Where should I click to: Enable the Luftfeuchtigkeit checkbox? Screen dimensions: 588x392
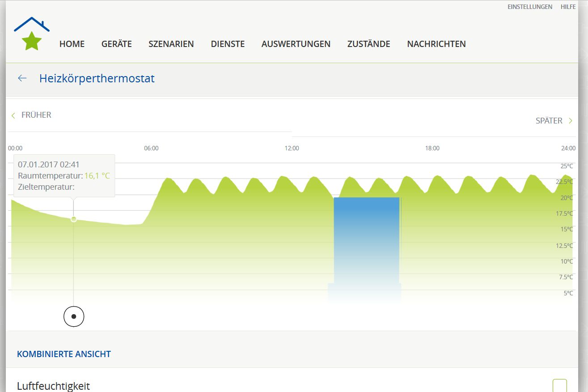pos(559,386)
